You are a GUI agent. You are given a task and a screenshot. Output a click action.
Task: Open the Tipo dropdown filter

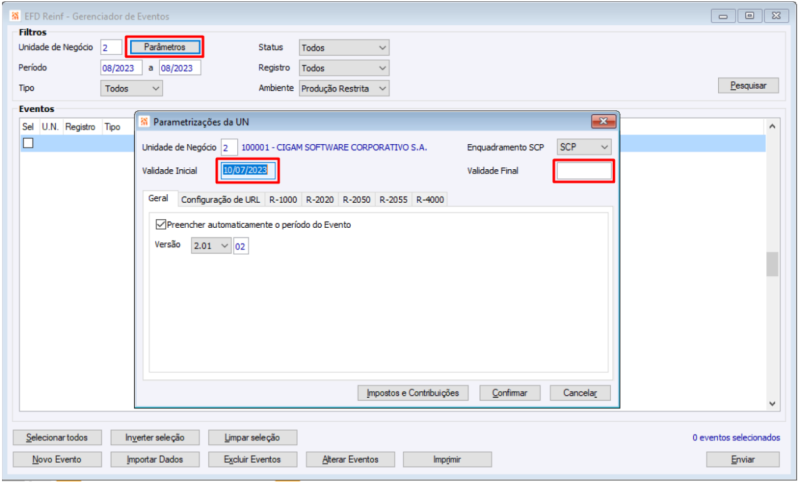pos(131,88)
